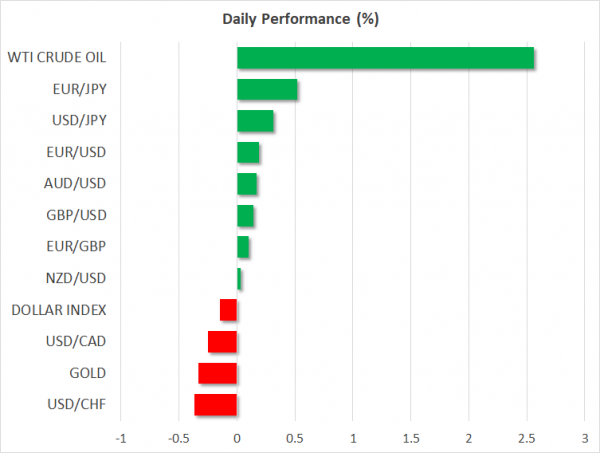Click the EUR/GBP bar
Viewport: 600px width, 453px height.
(x=243, y=247)
